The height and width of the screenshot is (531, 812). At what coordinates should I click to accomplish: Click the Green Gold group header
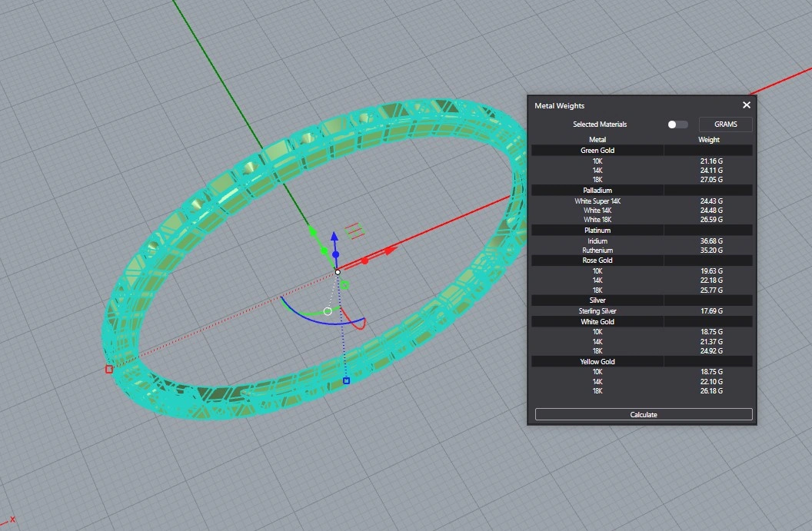597,151
